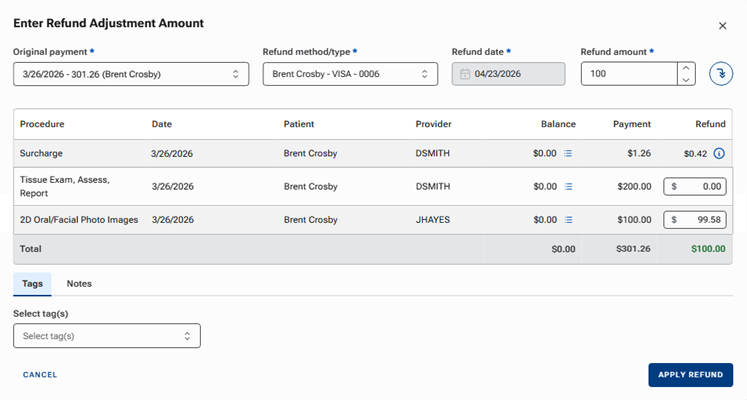Close the refund adjustment dialog

tap(723, 26)
